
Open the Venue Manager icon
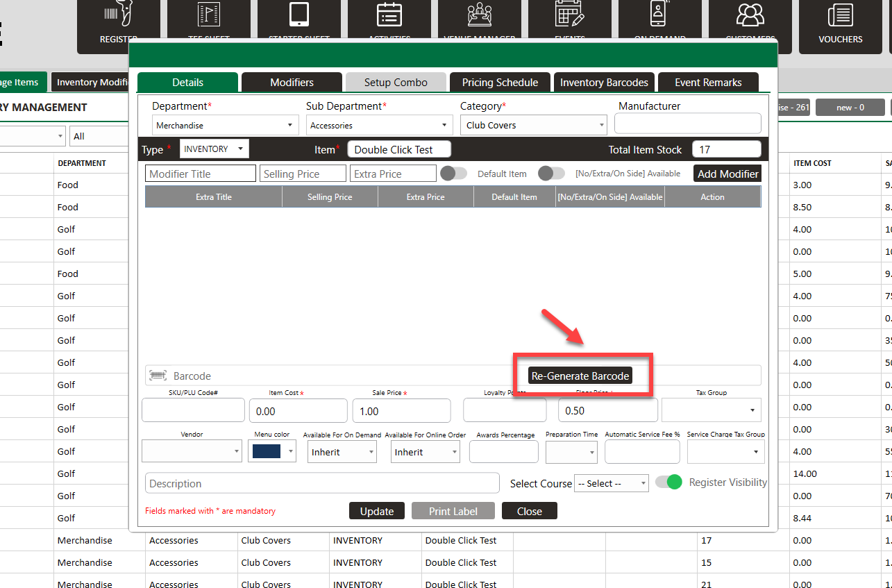[x=479, y=15]
